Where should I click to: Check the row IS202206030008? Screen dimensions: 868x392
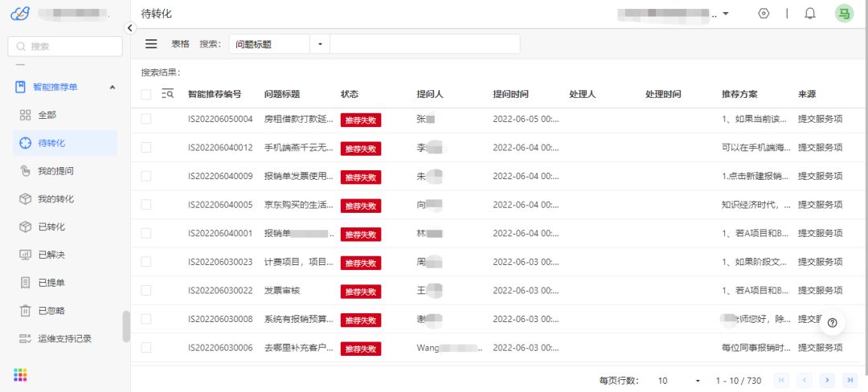[x=146, y=319]
